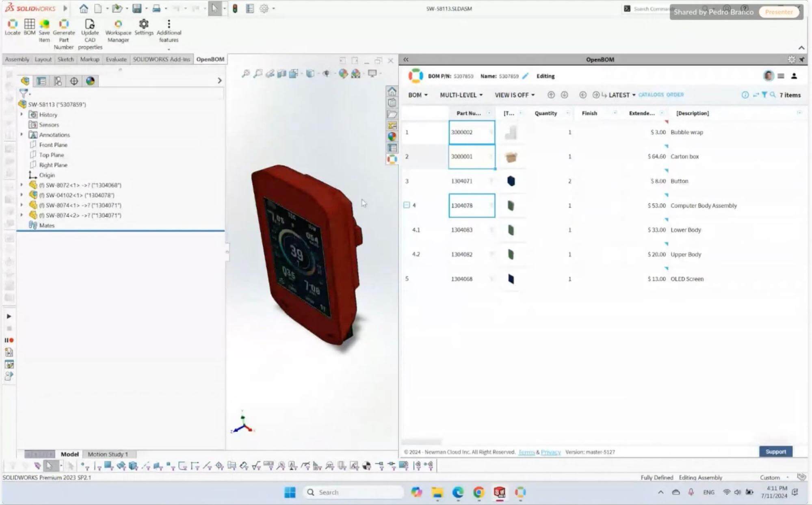The image size is (812, 505).
Task: Open the OpenBOM hamburger menu
Action: click(x=781, y=76)
